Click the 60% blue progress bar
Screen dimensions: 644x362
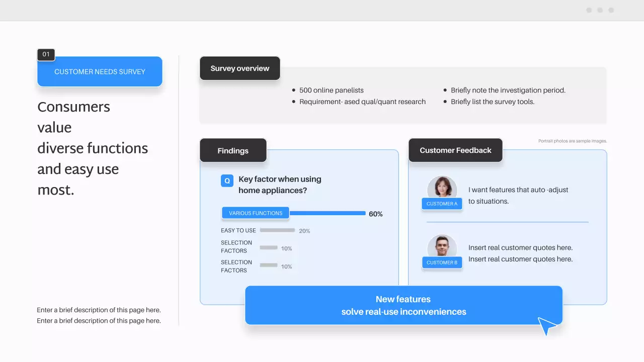coord(328,213)
